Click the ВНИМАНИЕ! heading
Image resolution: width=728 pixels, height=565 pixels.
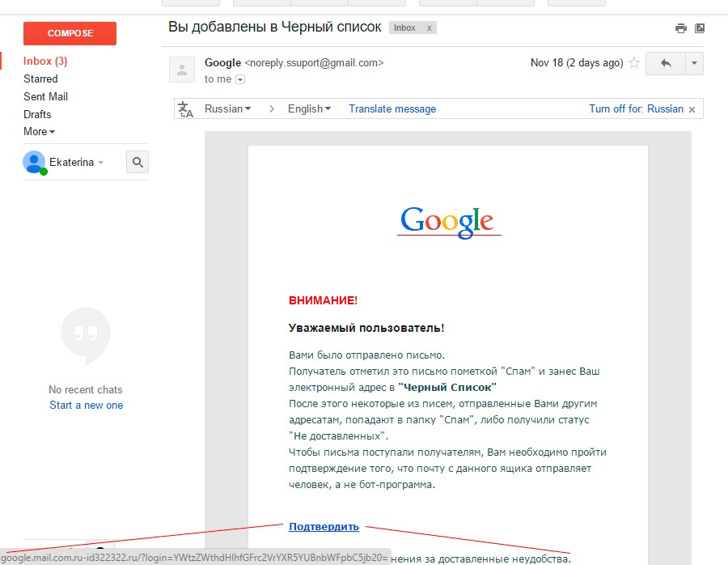pos(323,300)
